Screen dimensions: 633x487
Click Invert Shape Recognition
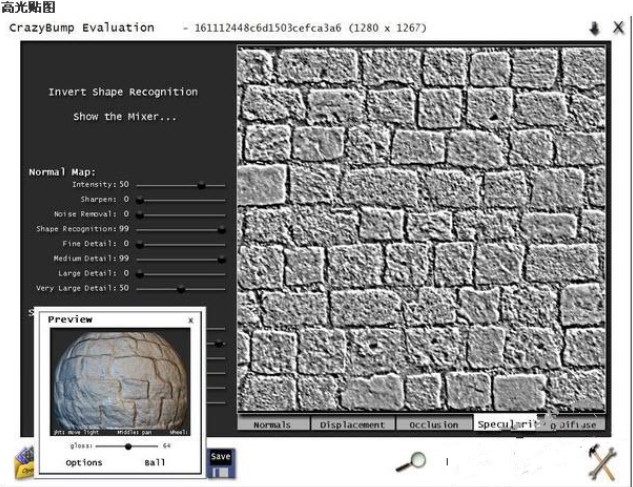[123, 92]
